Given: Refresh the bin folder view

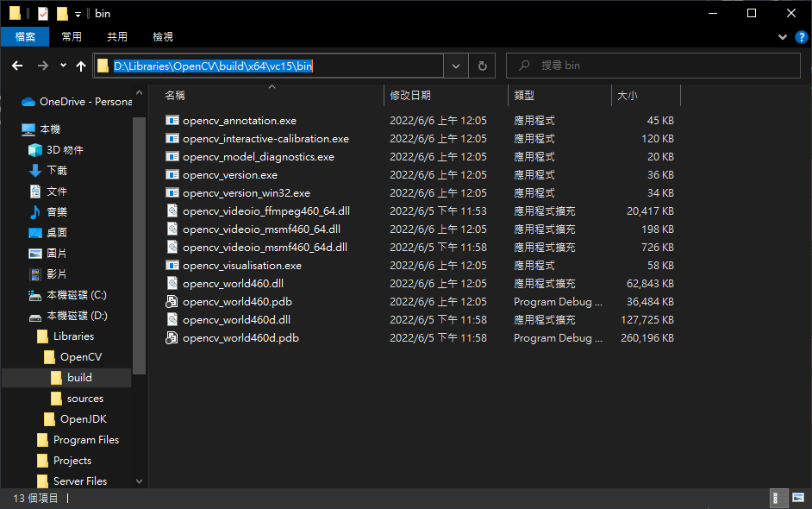Looking at the screenshot, I should [x=482, y=66].
